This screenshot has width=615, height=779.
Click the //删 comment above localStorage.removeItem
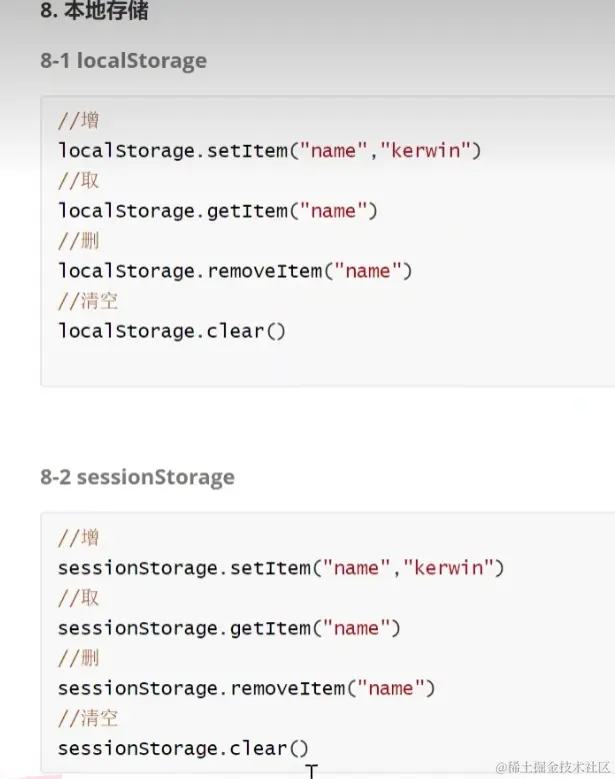coord(78,241)
